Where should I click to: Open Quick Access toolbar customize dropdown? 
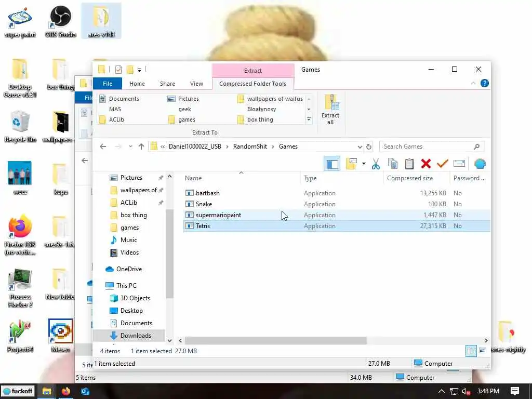click(139, 70)
